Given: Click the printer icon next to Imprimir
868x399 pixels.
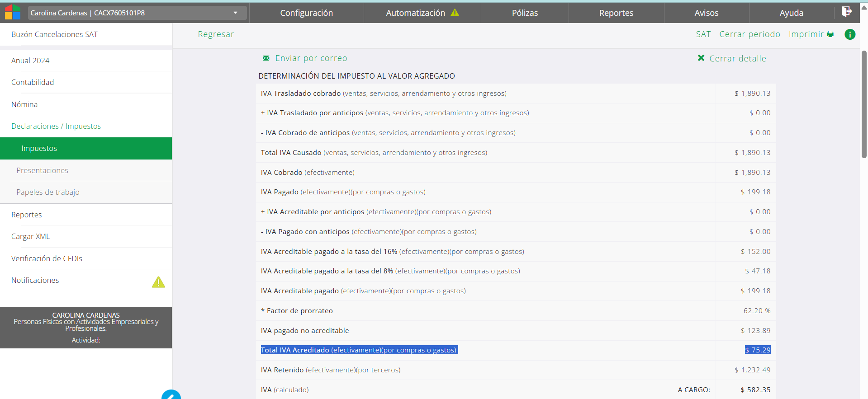Looking at the screenshot, I should point(830,34).
